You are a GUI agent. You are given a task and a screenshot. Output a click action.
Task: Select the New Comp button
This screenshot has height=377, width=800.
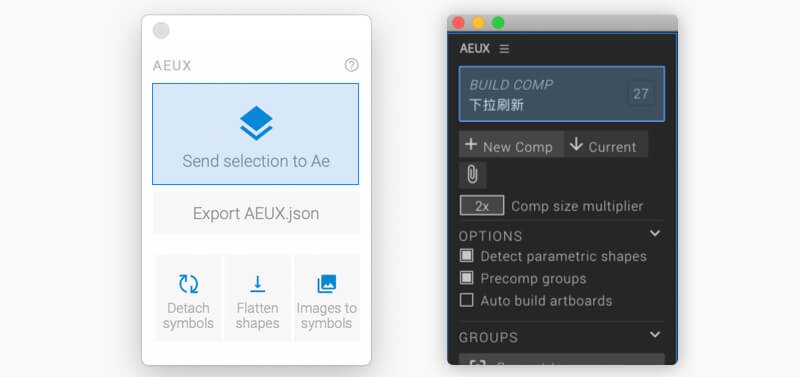tap(511, 145)
